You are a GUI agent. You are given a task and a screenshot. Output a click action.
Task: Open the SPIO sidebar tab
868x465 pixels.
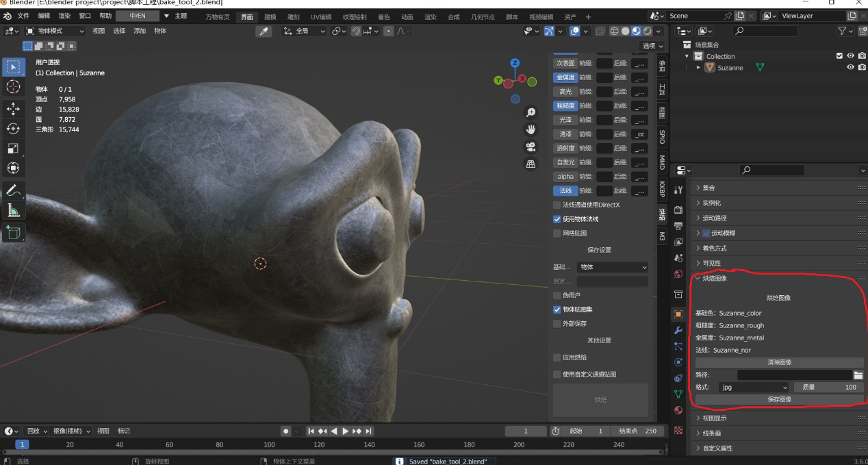tap(662, 136)
